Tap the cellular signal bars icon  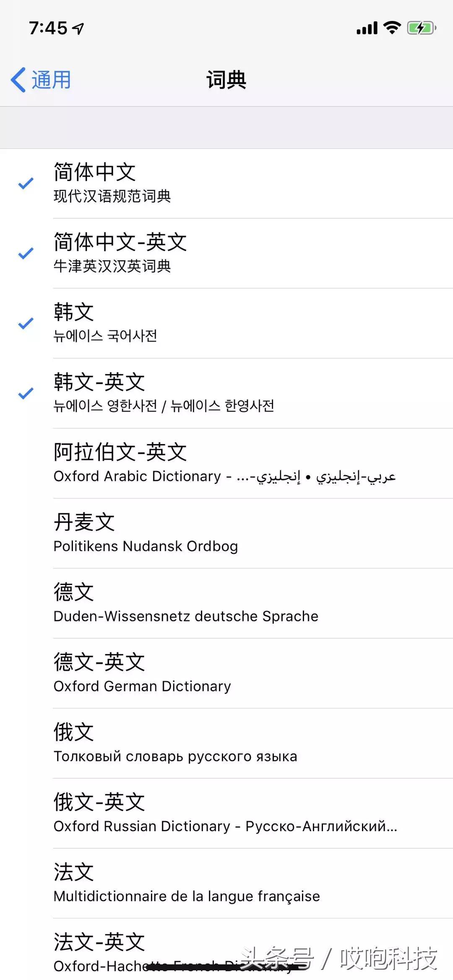[367, 28]
